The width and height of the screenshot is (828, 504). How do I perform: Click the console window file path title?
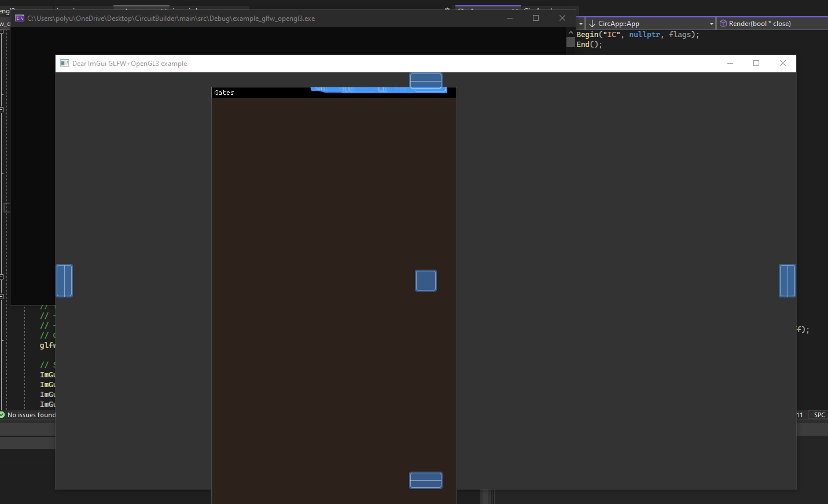(x=171, y=19)
